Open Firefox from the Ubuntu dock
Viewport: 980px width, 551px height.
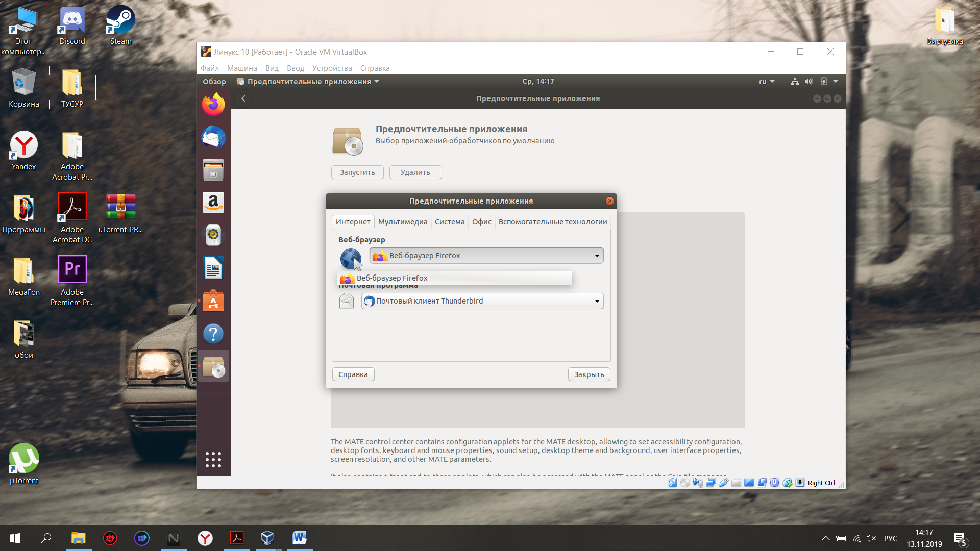point(213,105)
